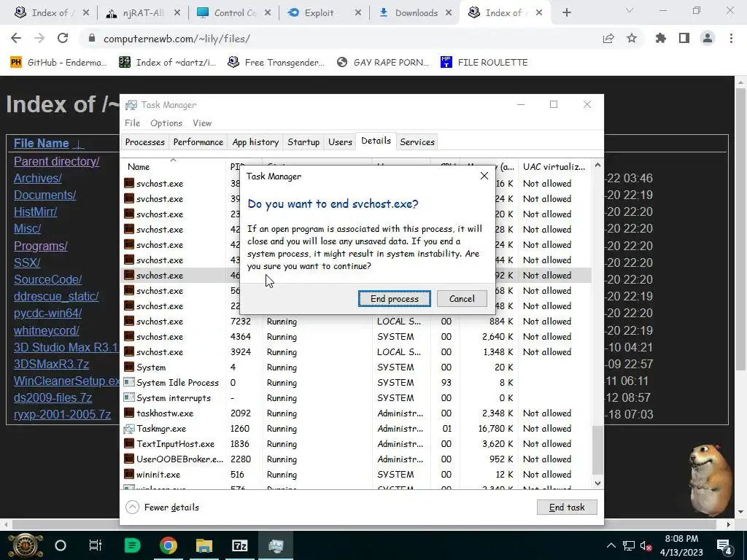Go back in the browser
The width and height of the screenshot is (747, 560).
point(16,39)
